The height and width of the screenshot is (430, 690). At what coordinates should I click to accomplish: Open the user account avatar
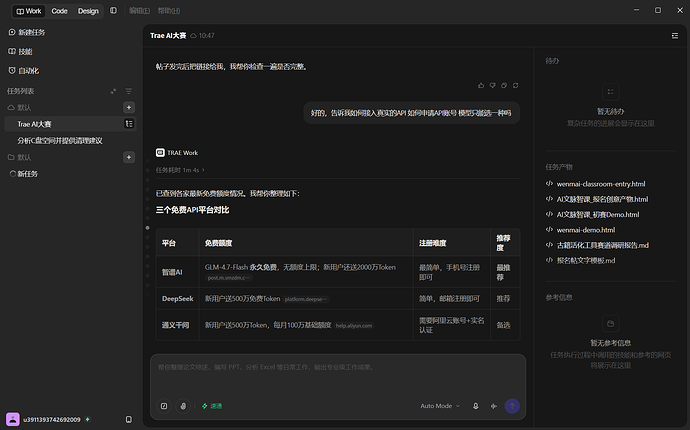[x=12, y=419]
